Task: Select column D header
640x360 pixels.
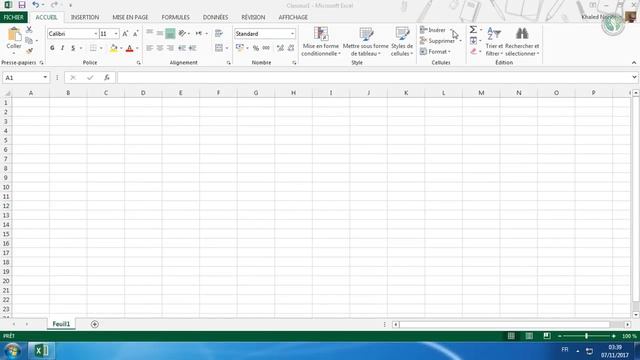Action: coord(143,93)
